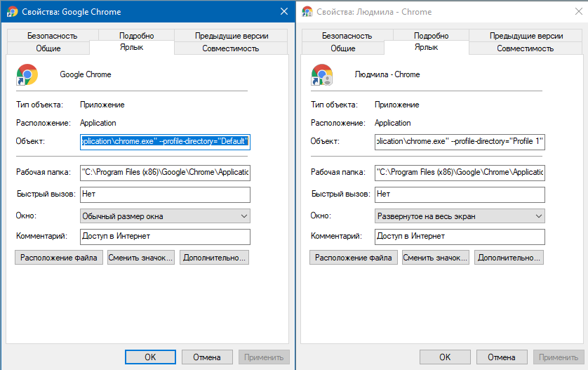Click Объект field with Profile 1 directory

click(460, 142)
